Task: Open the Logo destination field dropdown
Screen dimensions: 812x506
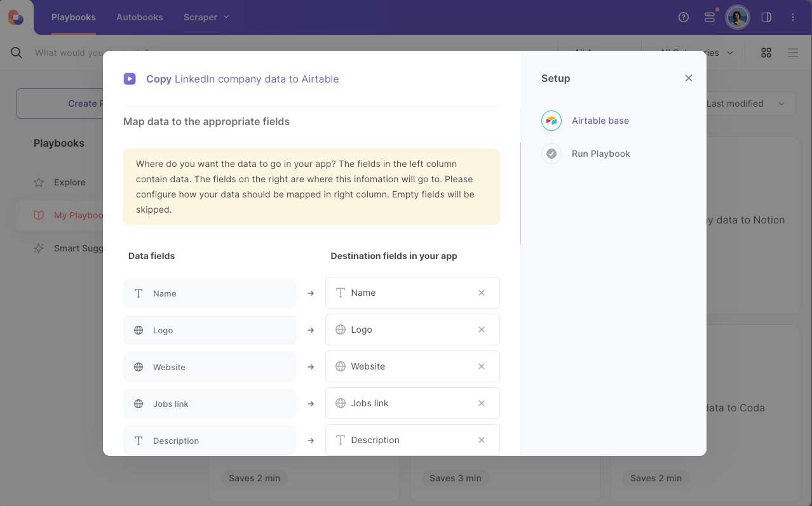Action: pos(412,330)
